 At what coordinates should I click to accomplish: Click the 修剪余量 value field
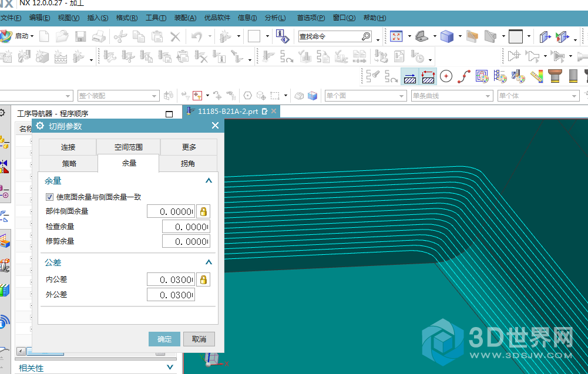(x=186, y=241)
